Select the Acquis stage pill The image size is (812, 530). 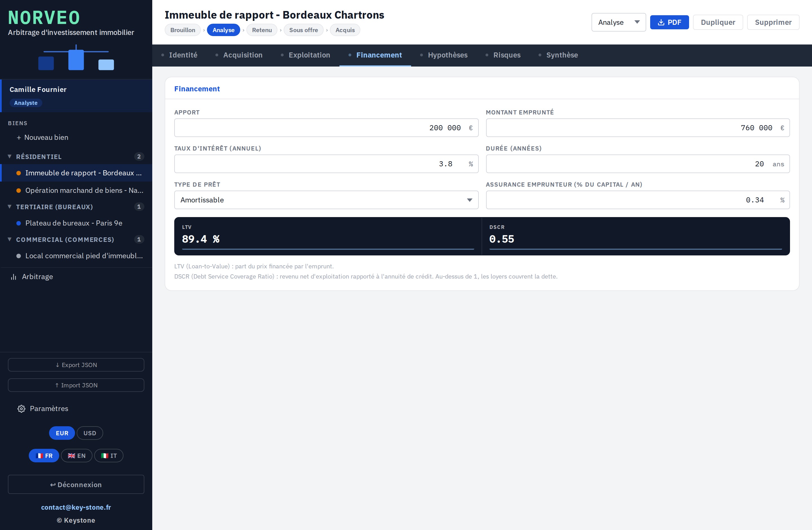pyautogui.click(x=345, y=30)
